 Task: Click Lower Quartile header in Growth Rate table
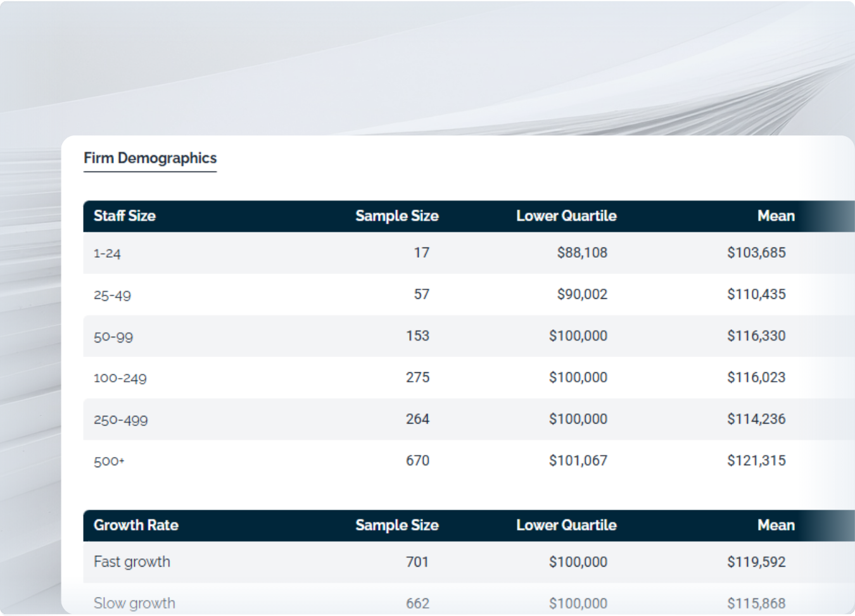566,525
